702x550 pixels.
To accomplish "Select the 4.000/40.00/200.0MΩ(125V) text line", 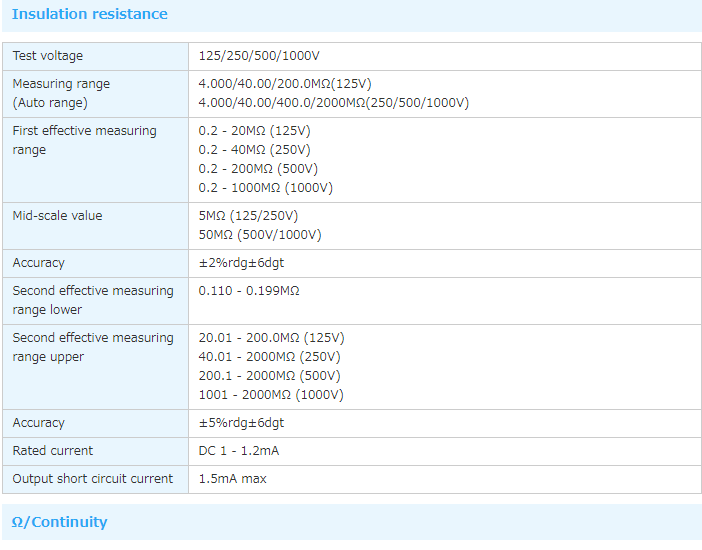I will pyautogui.click(x=285, y=84).
